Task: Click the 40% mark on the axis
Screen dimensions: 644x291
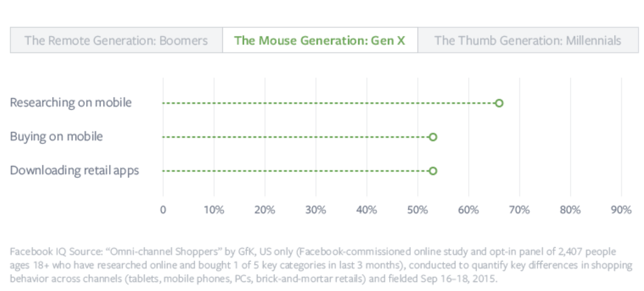Action: (x=367, y=210)
